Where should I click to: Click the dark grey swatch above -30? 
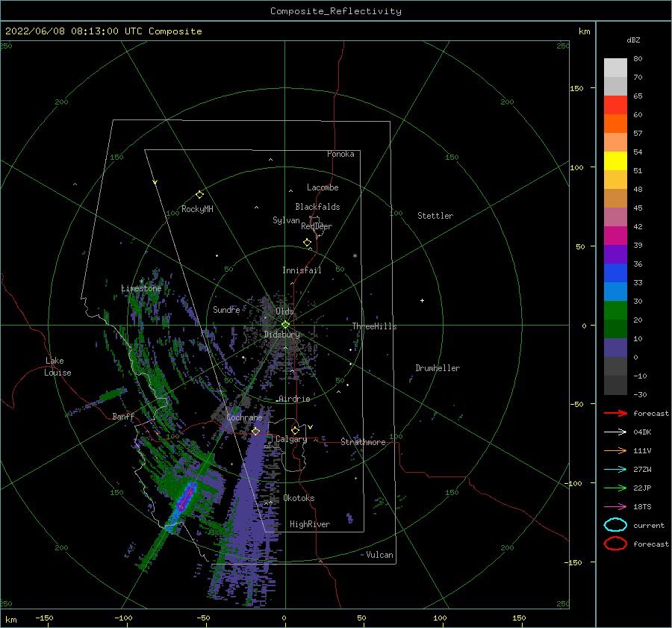click(615, 385)
